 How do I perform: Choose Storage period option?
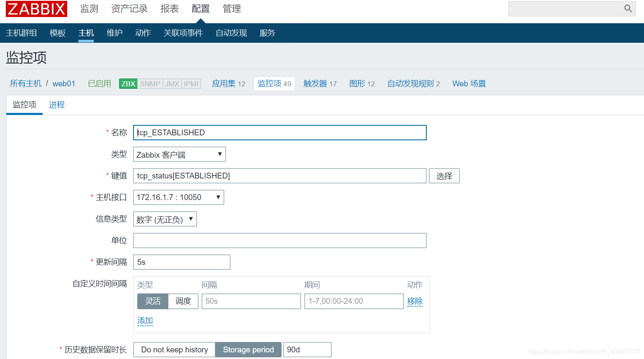(248, 350)
